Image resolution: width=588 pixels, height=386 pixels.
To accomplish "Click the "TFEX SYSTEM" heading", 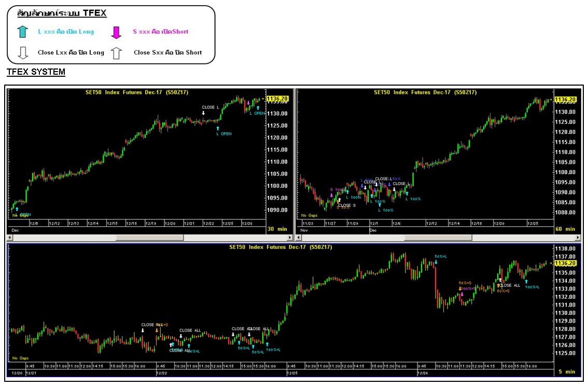I will pyautogui.click(x=36, y=72).
